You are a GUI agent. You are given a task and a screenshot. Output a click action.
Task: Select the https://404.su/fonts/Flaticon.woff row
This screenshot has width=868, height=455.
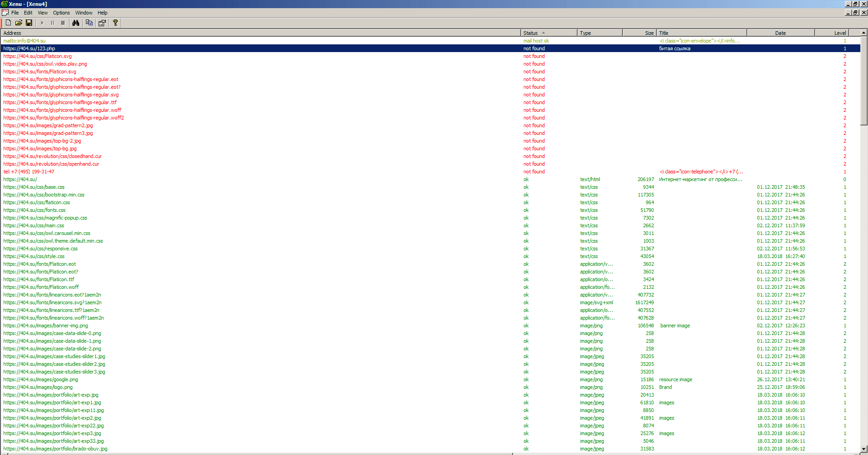430,287
